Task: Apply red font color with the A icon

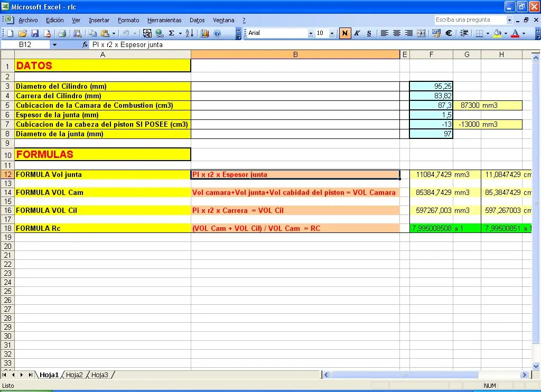Action: point(515,33)
